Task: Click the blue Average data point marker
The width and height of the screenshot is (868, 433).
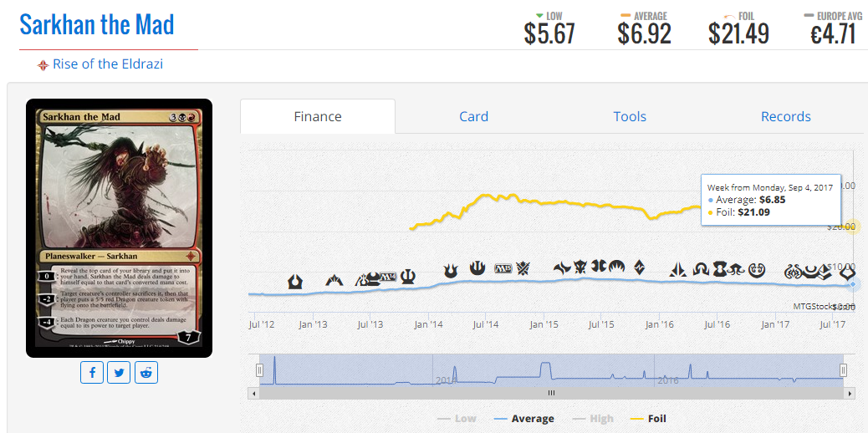Action: coord(852,284)
